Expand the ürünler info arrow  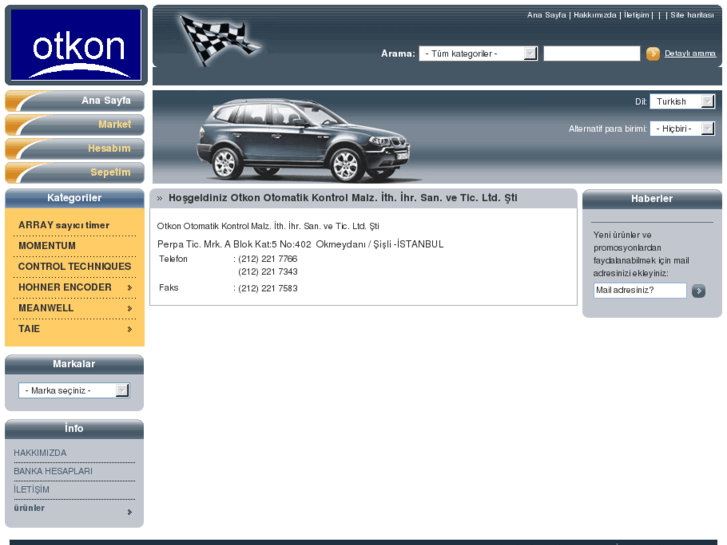[130, 512]
